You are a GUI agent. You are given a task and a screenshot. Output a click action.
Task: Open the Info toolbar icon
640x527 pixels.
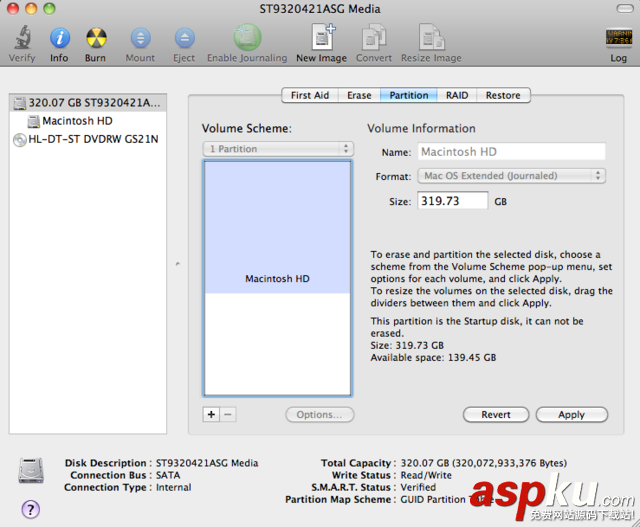point(60,38)
